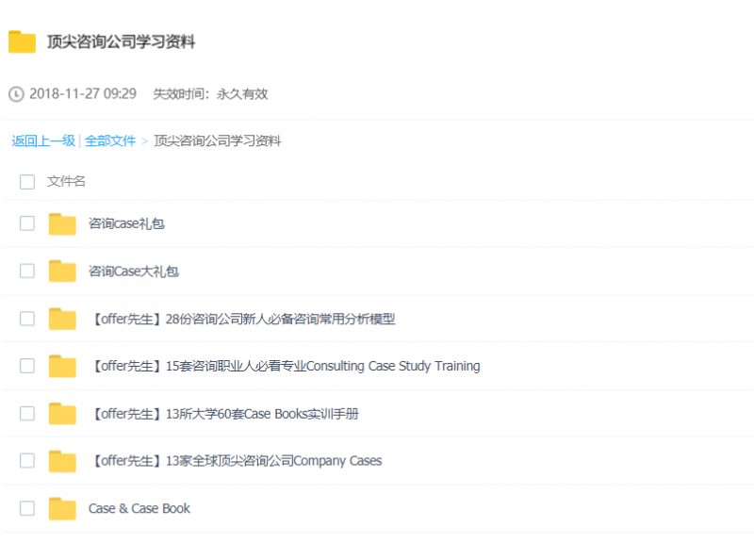Open folder icon for 咨询case礼包
The height and width of the screenshot is (560, 754).
[62, 224]
